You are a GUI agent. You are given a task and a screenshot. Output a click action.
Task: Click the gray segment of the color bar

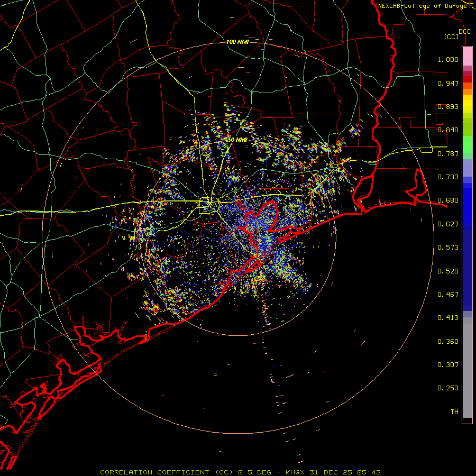467,368
